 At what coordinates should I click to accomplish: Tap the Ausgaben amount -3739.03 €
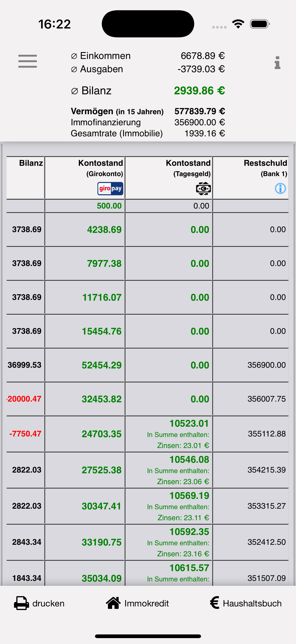[x=201, y=69]
